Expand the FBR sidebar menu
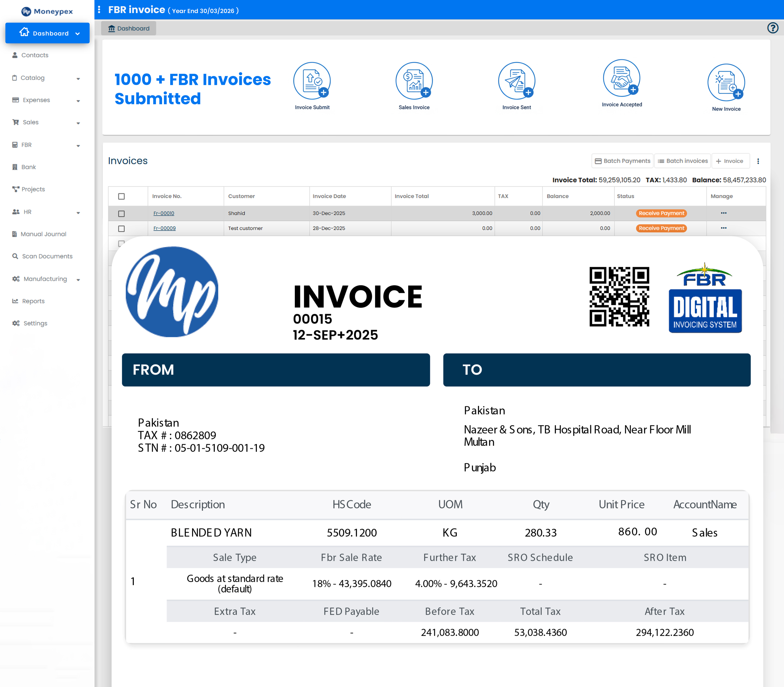 79,145
